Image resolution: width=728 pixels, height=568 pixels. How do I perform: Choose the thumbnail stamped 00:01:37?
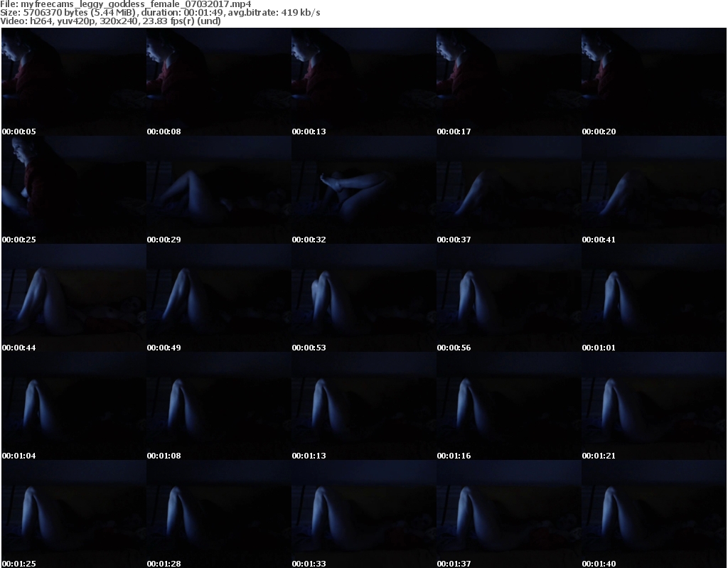tap(508, 514)
